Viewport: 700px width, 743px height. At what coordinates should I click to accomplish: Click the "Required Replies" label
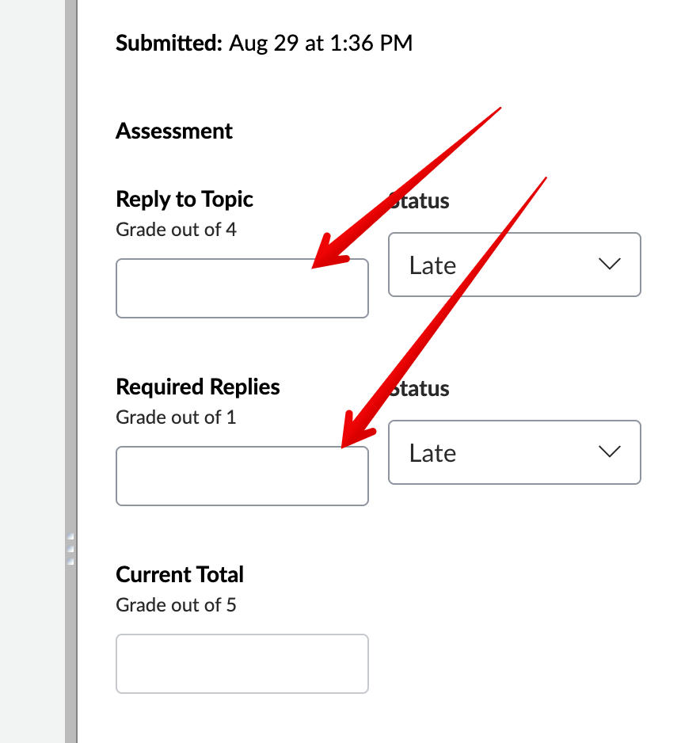(x=198, y=387)
